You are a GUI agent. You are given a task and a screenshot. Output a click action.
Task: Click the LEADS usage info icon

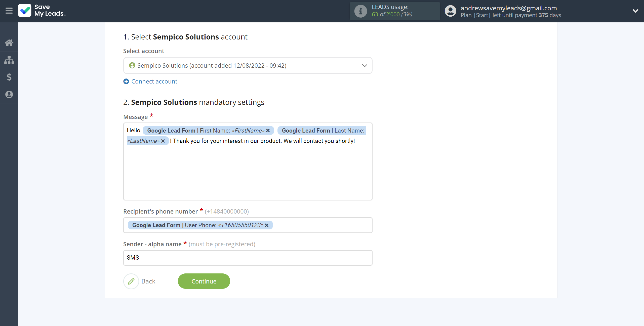pyautogui.click(x=360, y=11)
